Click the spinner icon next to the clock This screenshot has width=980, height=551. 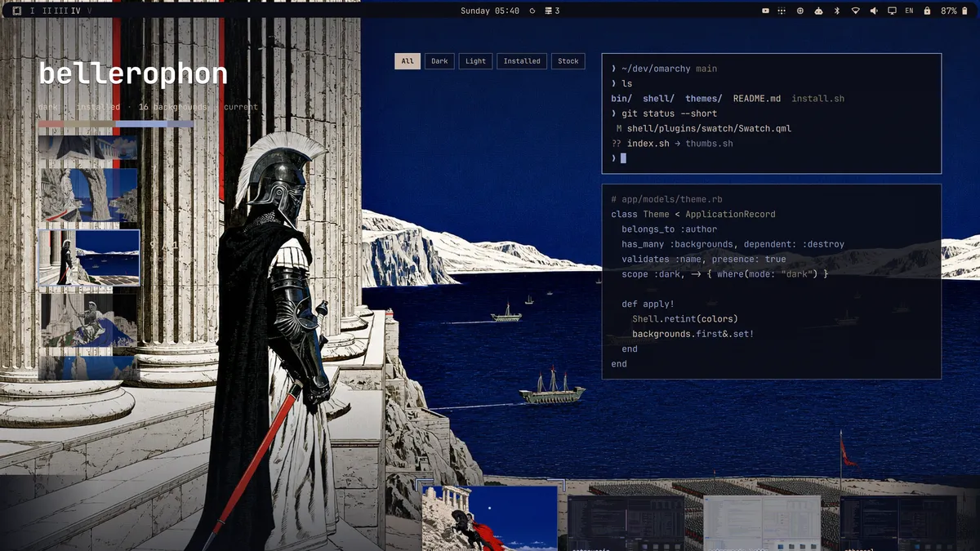[x=532, y=11]
